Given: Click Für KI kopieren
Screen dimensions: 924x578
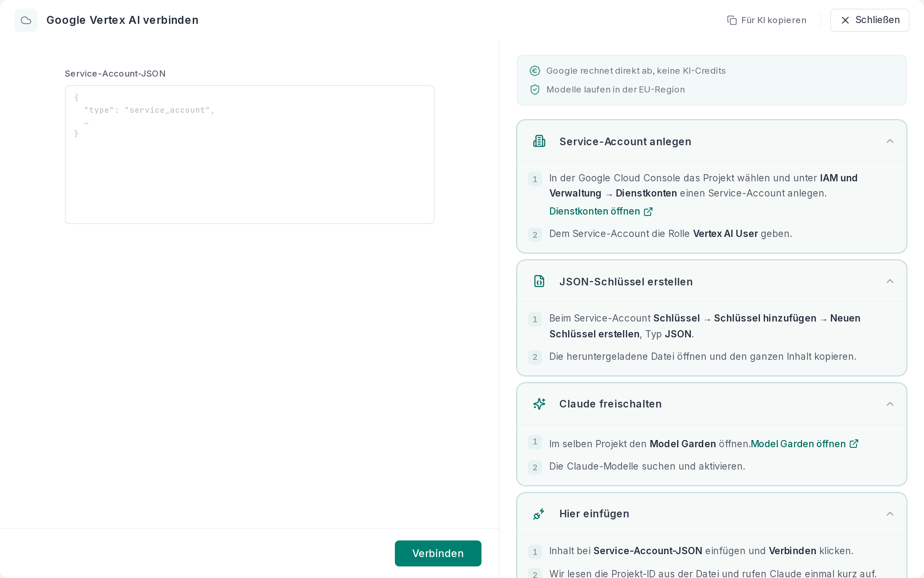Looking at the screenshot, I should coord(767,20).
